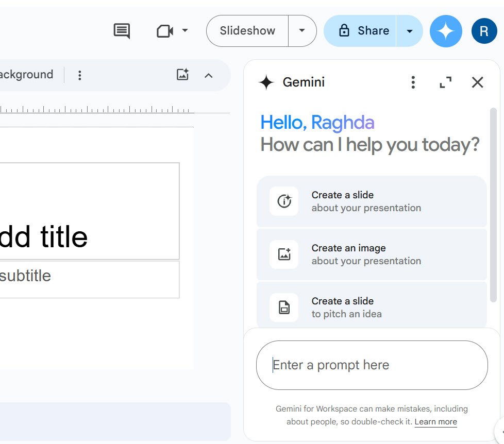Collapse the toolbar with the up chevron
The height and width of the screenshot is (444, 504).
tap(208, 75)
